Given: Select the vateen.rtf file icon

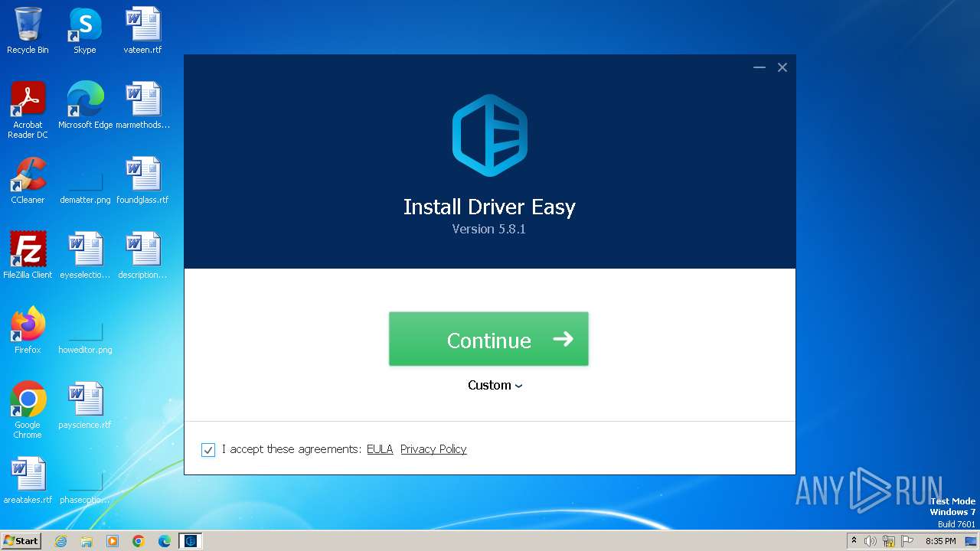Looking at the screenshot, I should 142,31.
